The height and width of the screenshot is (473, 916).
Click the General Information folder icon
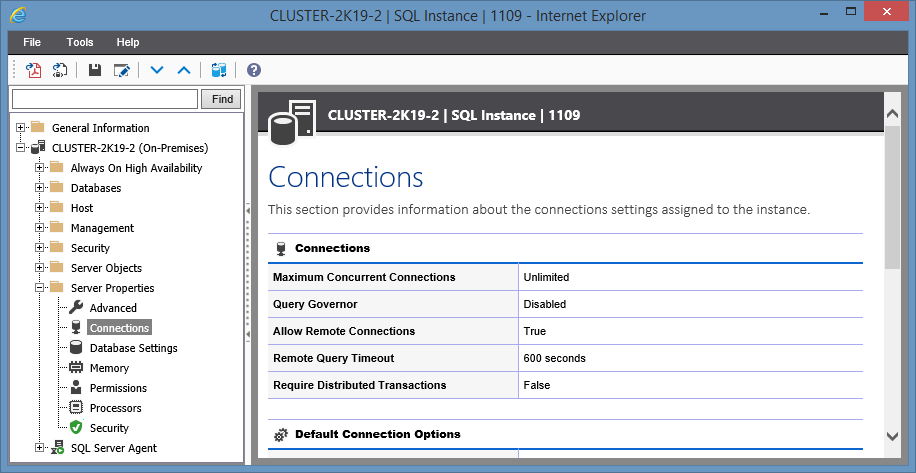(x=37, y=127)
